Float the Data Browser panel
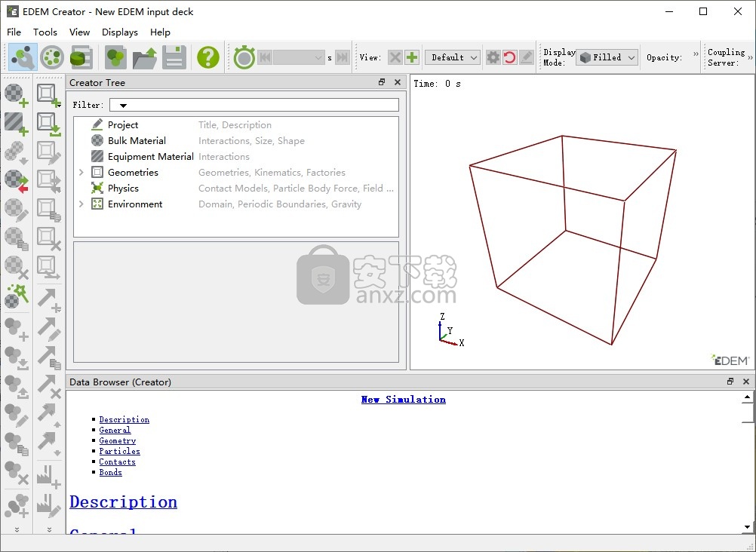 [730, 382]
